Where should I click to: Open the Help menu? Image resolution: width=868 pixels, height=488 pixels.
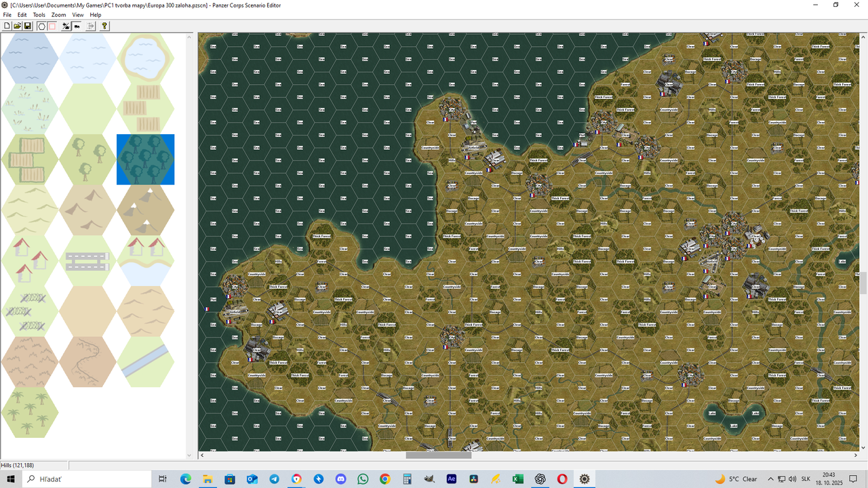click(x=96, y=15)
